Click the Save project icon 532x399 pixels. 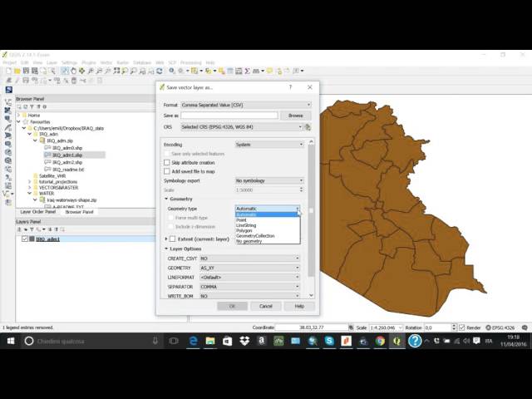point(26,71)
